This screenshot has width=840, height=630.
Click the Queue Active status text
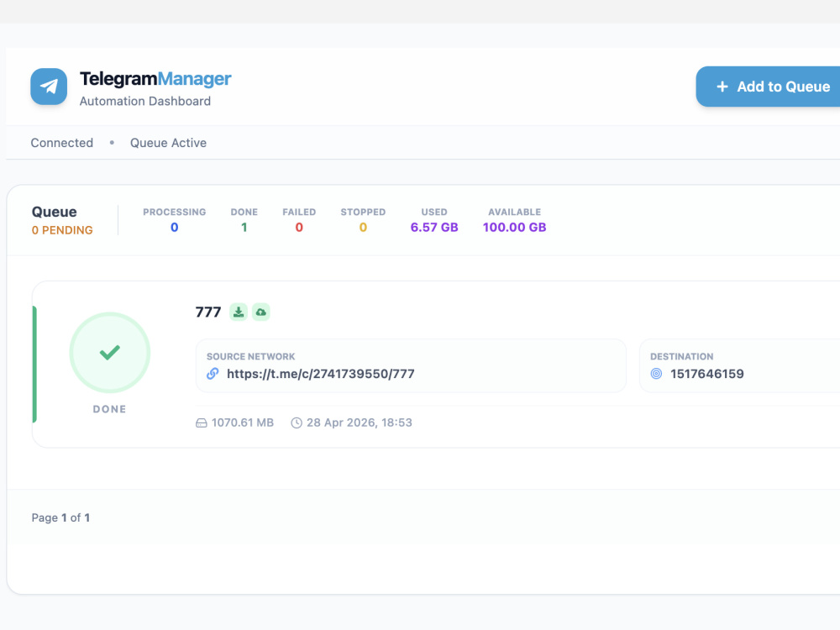(x=168, y=143)
